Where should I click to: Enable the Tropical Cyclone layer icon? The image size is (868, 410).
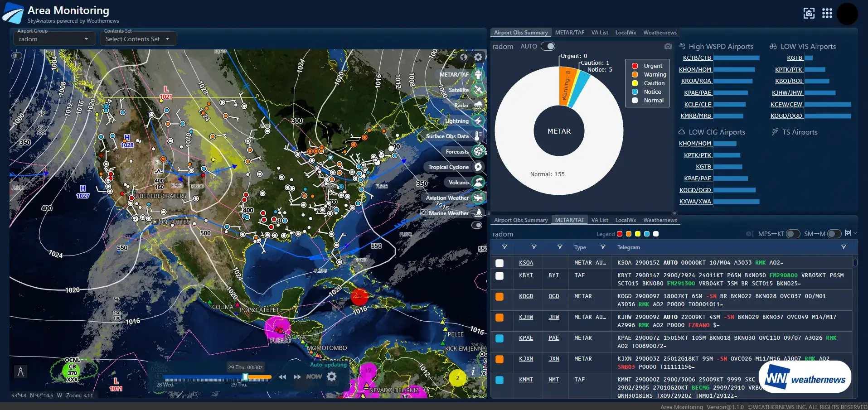(478, 167)
